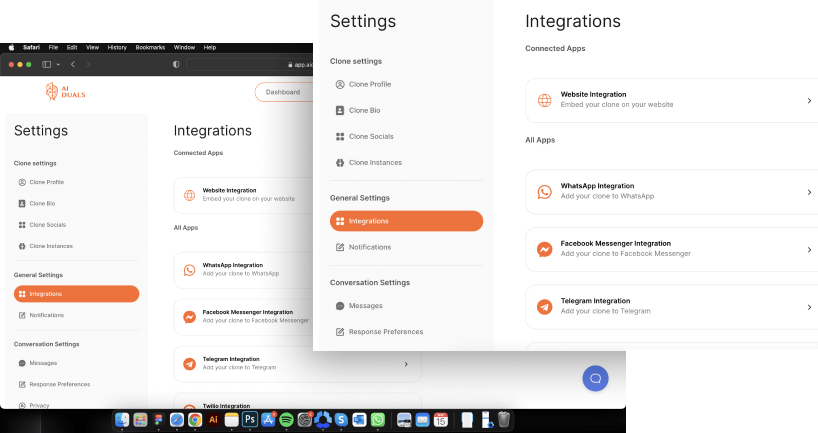Open Calendar from the Dock
Image resolution: width=818 pixels, height=433 pixels.
[441, 419]
